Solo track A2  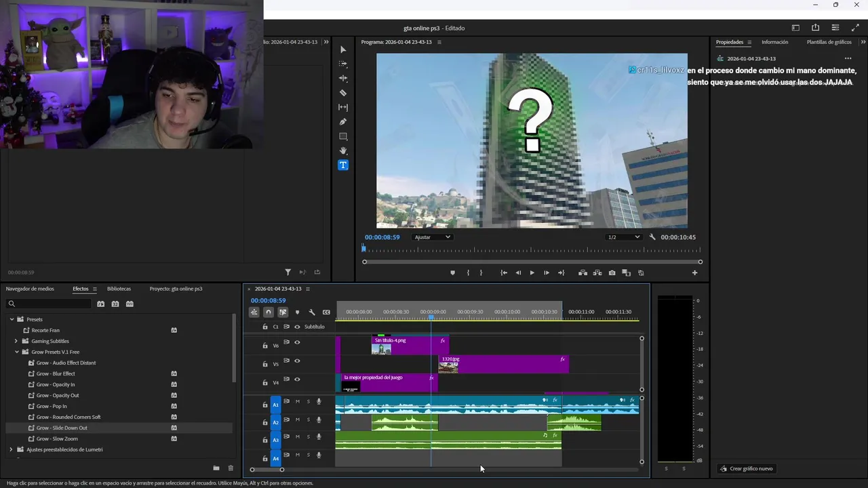[308, 420]
